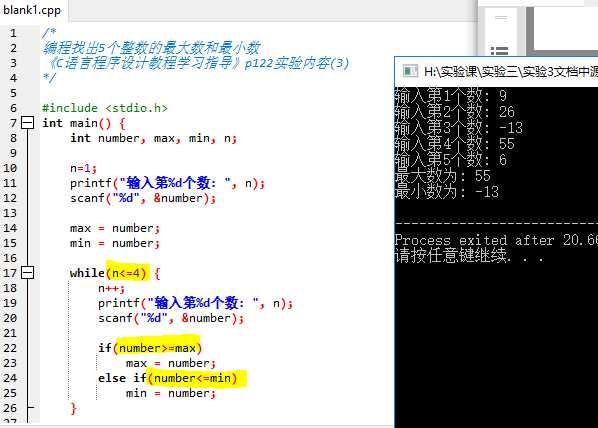Click the console window icon in title bar
598x428 pixels.
pos(410,71)
